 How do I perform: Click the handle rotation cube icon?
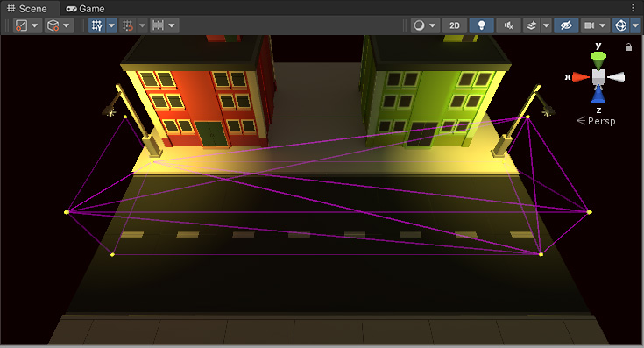click(x=53, y=25)
